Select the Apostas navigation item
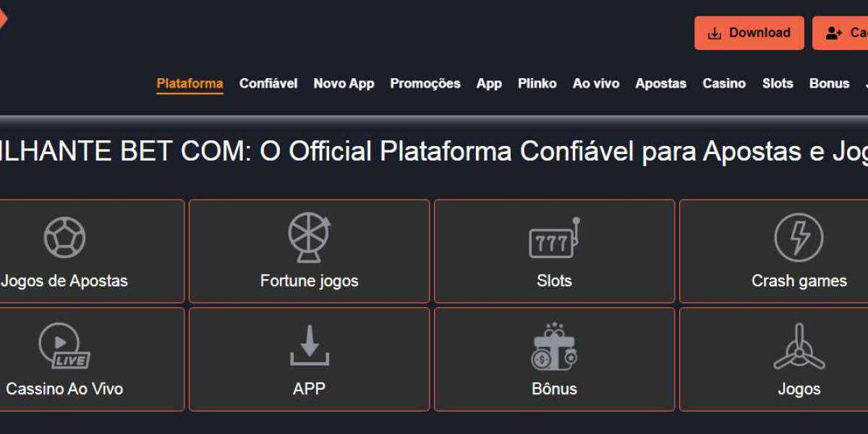This screenshot has height=434, width=868. (661, 83)
